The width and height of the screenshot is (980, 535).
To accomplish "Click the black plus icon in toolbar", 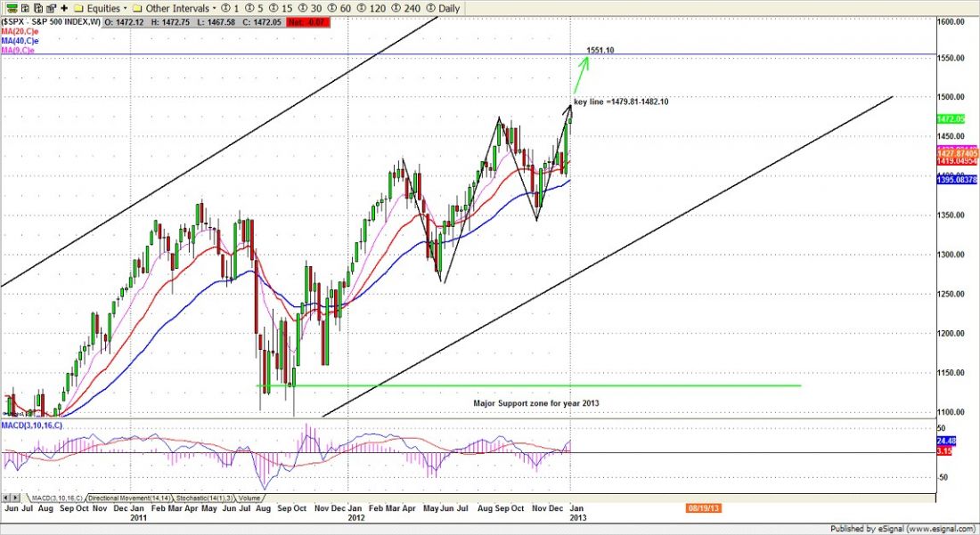I will (62, 8).
